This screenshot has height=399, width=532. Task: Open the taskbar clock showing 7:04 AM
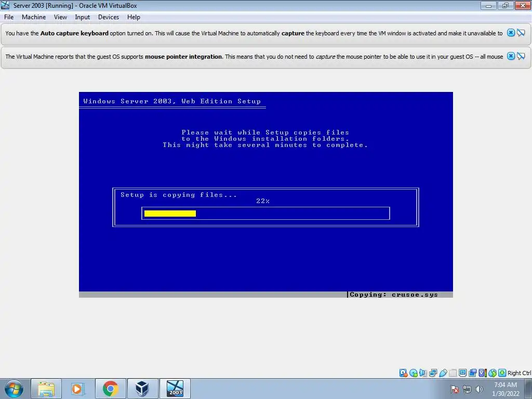pyautogui.click(x=506, y=389)
